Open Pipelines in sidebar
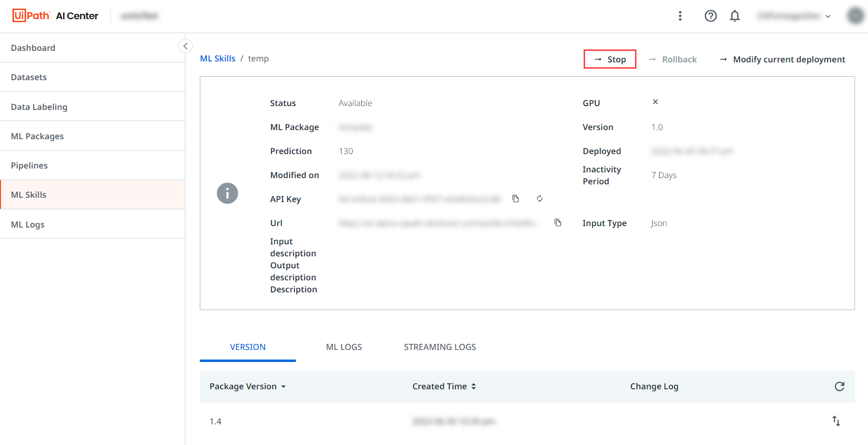The height and width of the screenshot is (445, 868). pyautogui.click(x=93, y=165)
